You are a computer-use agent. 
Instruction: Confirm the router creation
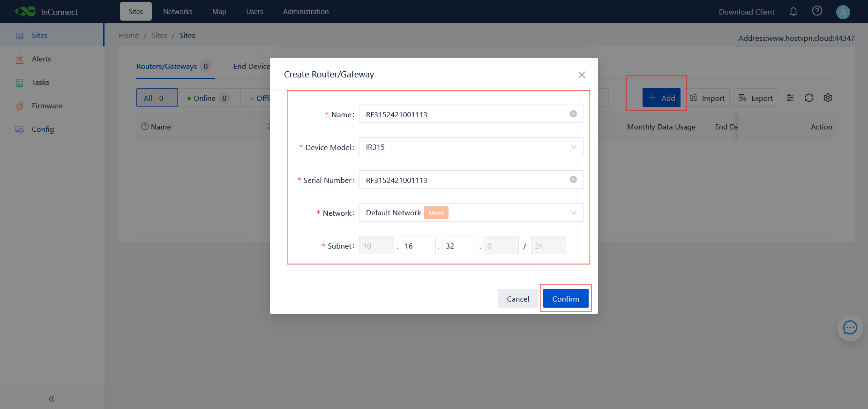[566, 299]
